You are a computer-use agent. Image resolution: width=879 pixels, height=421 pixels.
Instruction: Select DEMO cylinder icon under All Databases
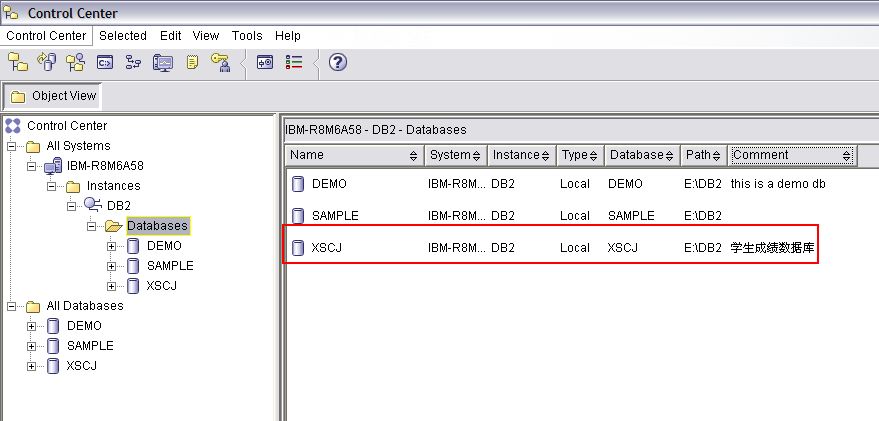[x=53, y=326]
